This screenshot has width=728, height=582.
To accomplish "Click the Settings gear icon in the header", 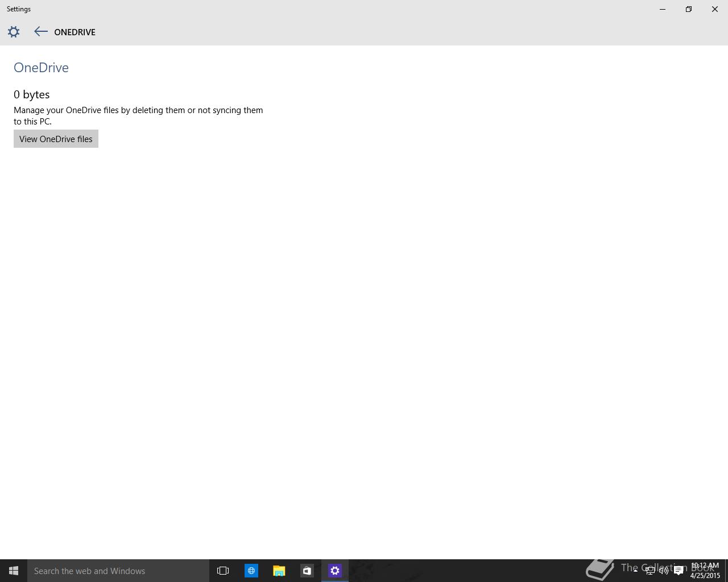I will [x=14, y=32].
